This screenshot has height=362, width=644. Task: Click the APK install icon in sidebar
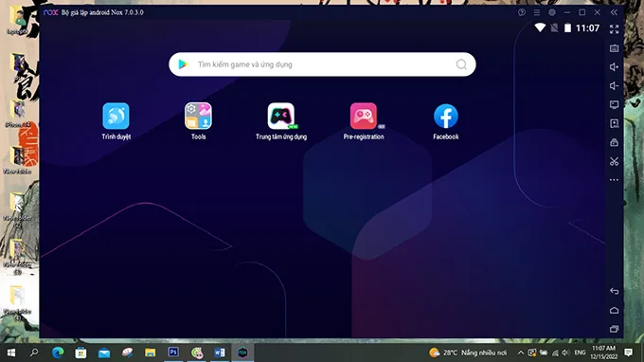[614, 124]
